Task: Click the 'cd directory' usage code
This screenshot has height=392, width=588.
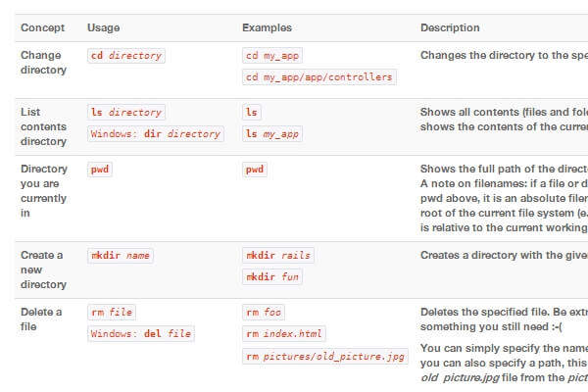Action: pos(126,56)
